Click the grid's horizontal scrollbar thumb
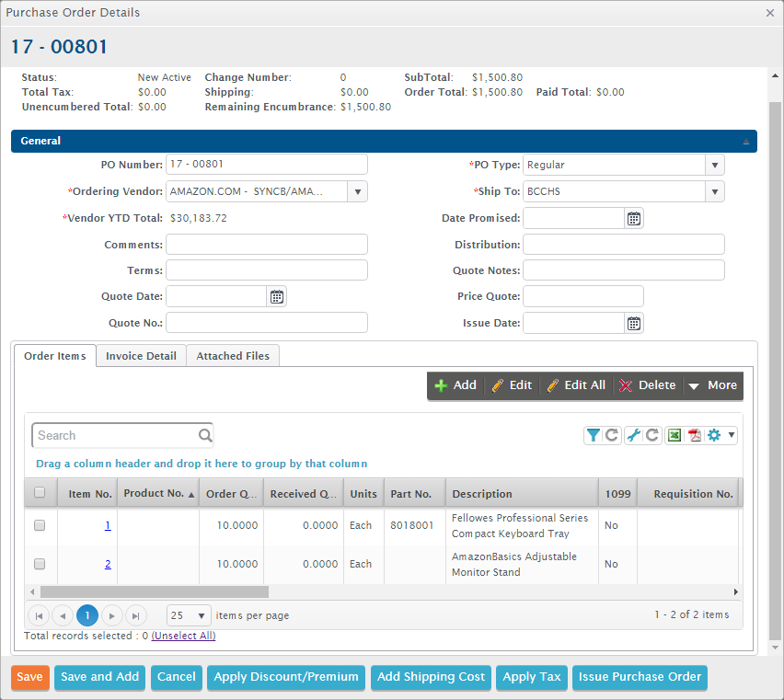Screen dimensions: 784x700 click(x=155, y=592)
